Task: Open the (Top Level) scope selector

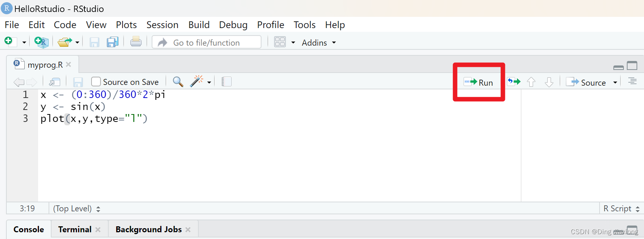Action: pos(77,208)
